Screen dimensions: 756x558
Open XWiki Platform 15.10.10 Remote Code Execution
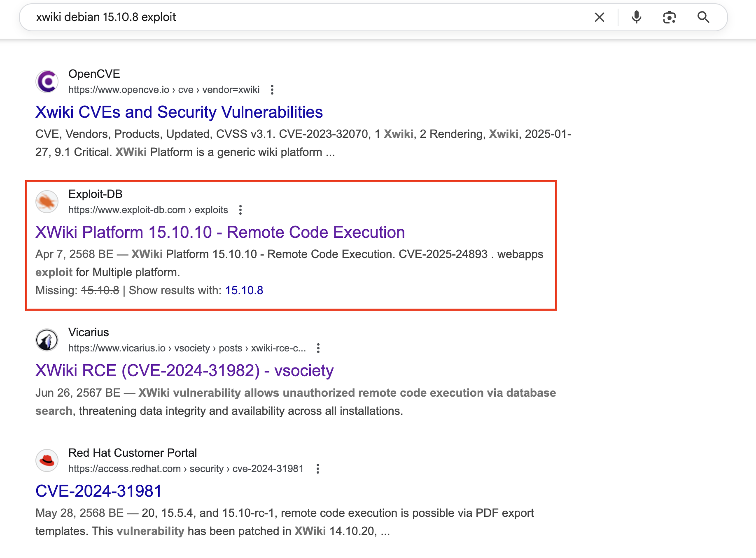pyautogui.click(x=220, y=232)
